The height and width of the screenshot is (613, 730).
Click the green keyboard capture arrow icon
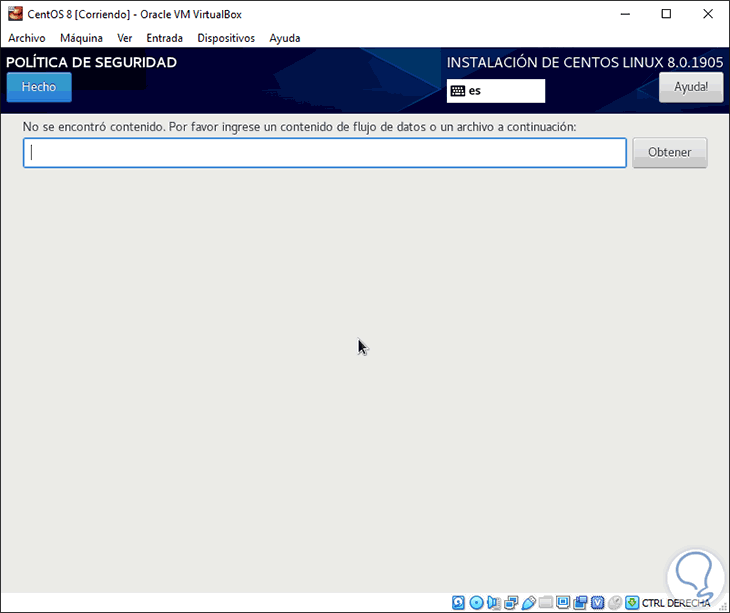tap(632, 603)
